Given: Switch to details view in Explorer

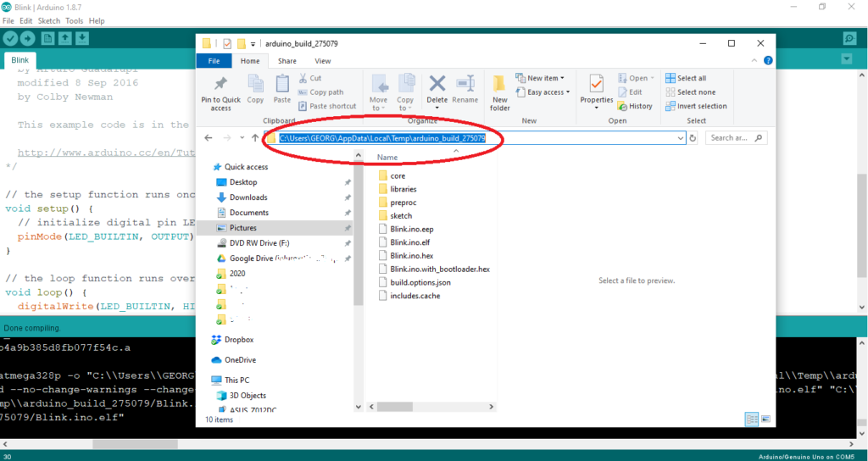Looking at the screenshot, I should [x=751, y=419].
